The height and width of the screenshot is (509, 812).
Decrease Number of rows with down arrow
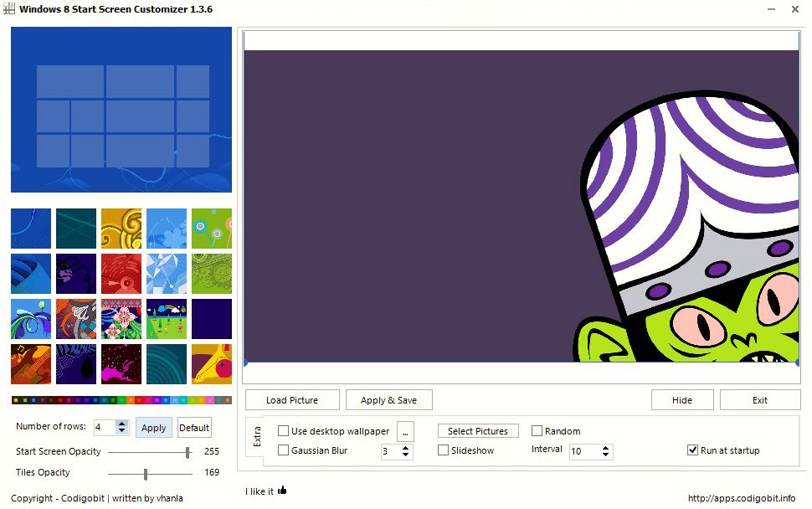[x=121, y=431]
